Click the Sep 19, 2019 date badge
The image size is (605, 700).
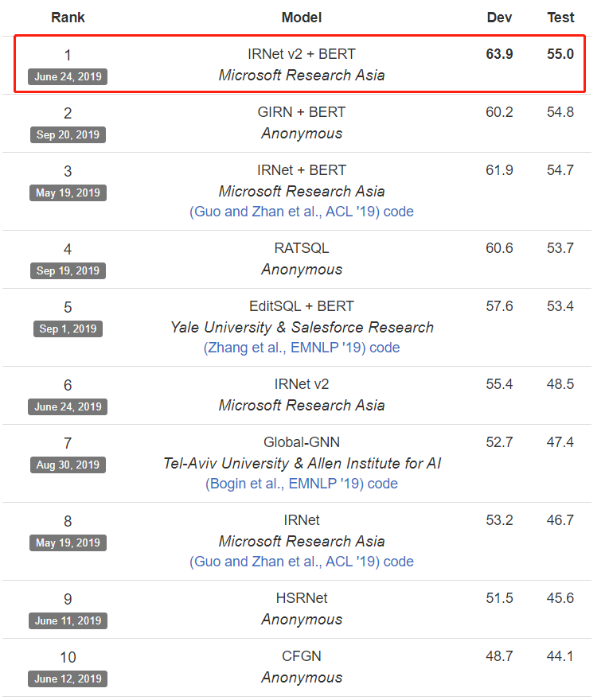(x=68, y=270)
